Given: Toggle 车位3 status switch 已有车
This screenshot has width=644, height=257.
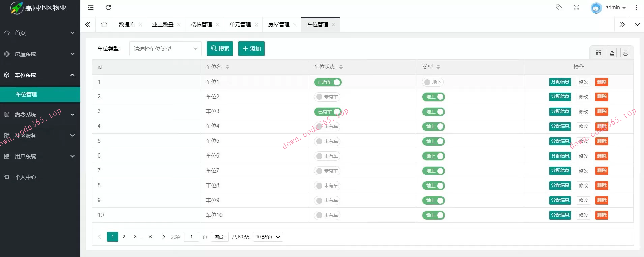Looking at the screenshot, I should (x=328, y=112).
